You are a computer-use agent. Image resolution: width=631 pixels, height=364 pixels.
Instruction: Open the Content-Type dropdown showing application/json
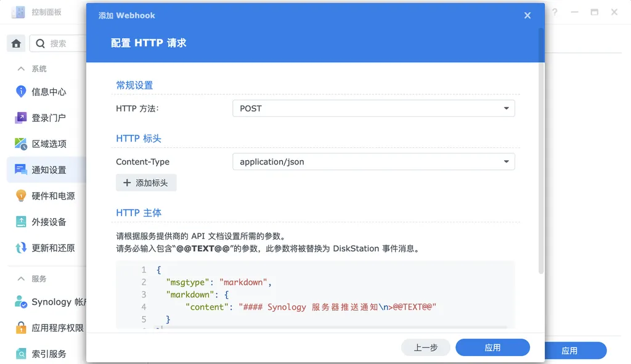(373, 161)
